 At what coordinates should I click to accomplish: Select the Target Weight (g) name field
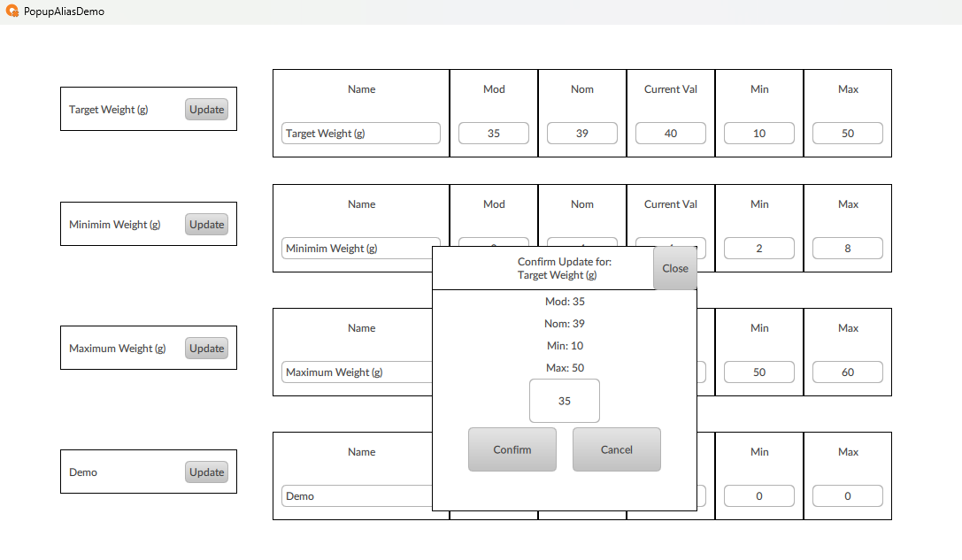pyautogui.click(x=361, y=133)
